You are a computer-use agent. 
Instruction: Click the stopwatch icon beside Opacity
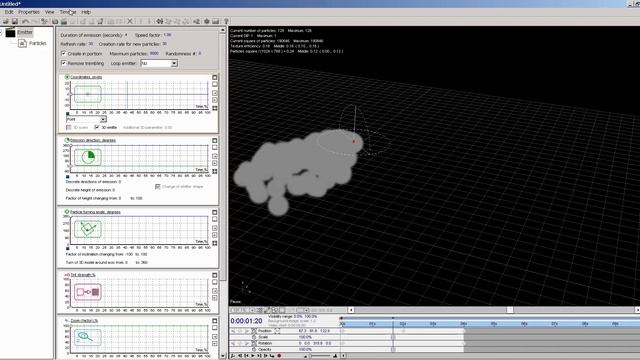point(254,349)
